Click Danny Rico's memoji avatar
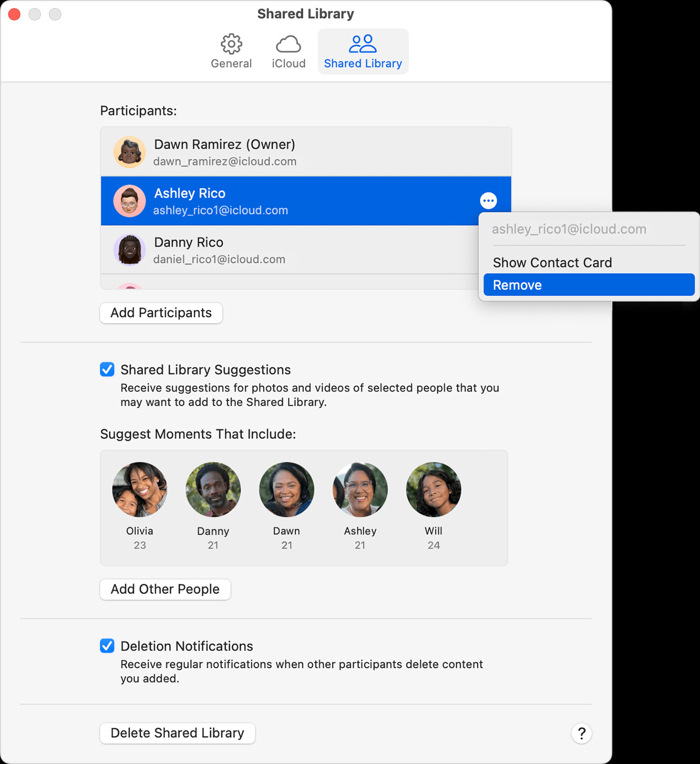 coord(129,250)
